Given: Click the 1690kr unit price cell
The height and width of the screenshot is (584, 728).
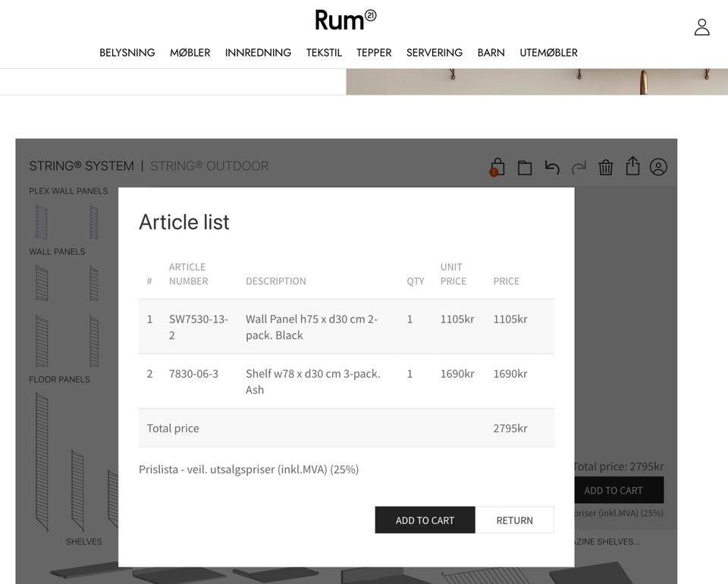Looking at the screenshot, I should point(457,374).
